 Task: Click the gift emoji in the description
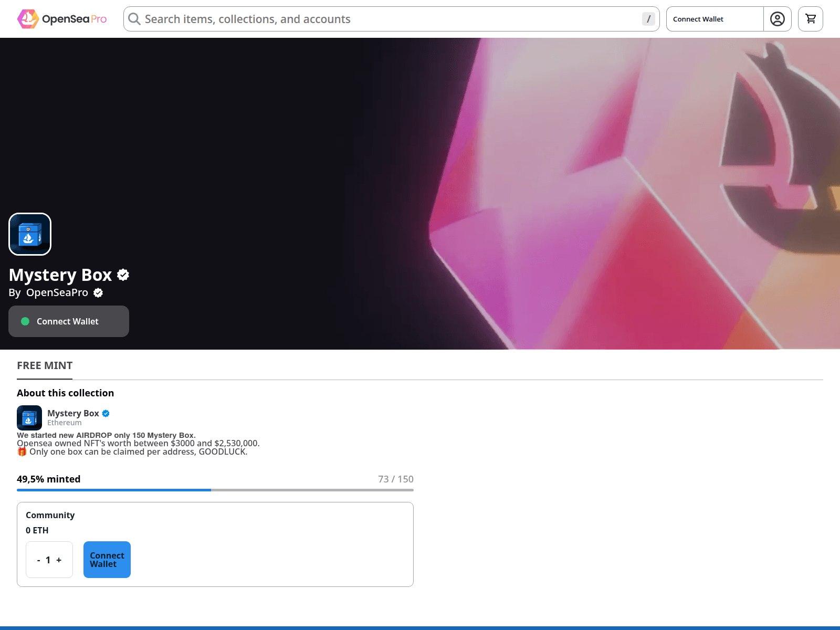coord(22,451)
